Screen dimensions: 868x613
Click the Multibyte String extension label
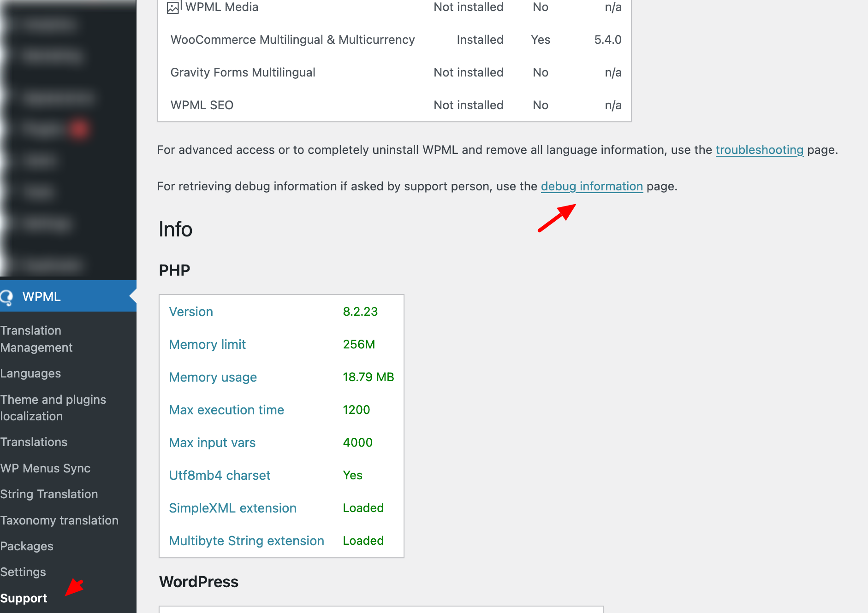pos(246,541)
